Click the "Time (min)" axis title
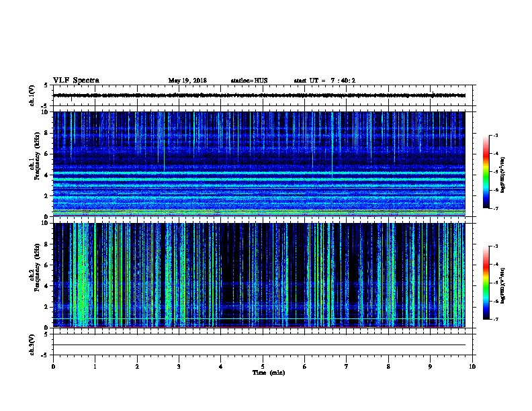532x411 pixels. (269, 373)
